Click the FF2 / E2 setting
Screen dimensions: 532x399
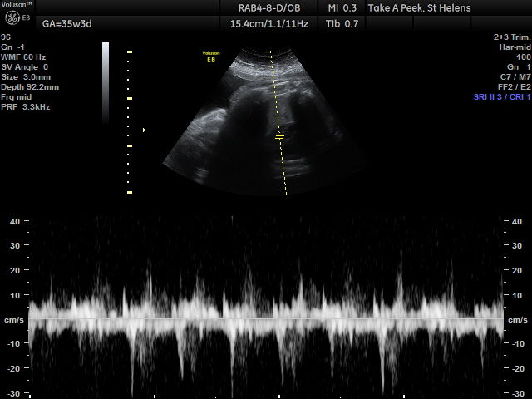[514, 87]
